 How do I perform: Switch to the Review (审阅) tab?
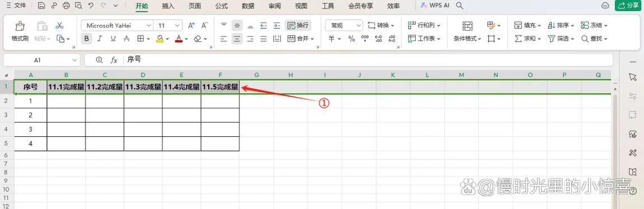(x=275, y=6)
